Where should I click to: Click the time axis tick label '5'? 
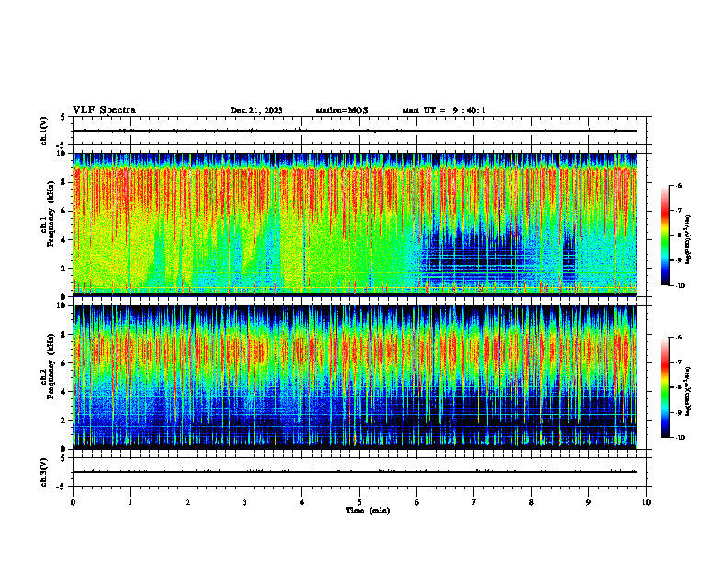point(359,502)
